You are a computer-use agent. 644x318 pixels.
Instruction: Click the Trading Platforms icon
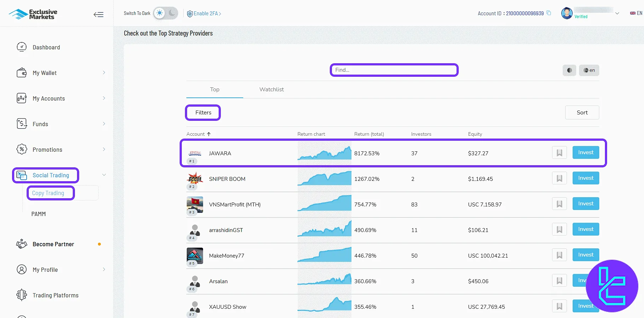tap(22, 295)
